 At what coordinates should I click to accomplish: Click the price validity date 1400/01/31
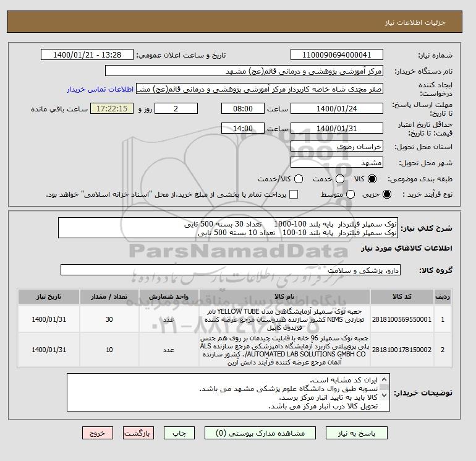[x=337, y=128]
